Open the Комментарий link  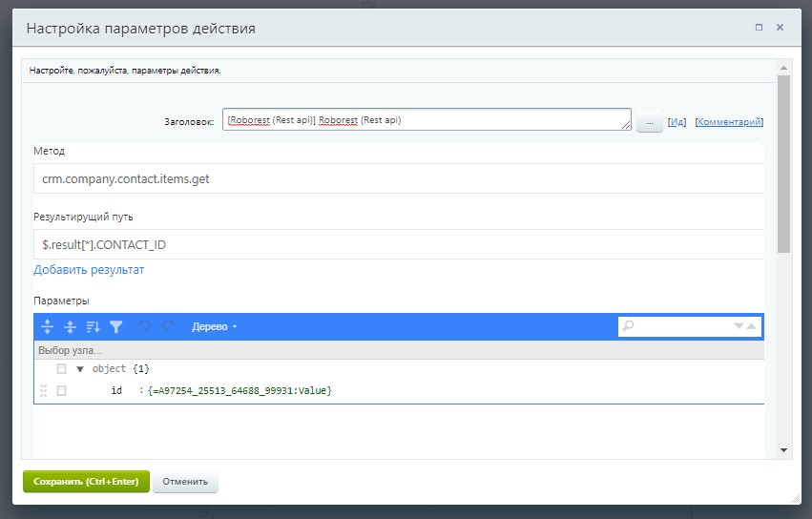coord(728,122)
